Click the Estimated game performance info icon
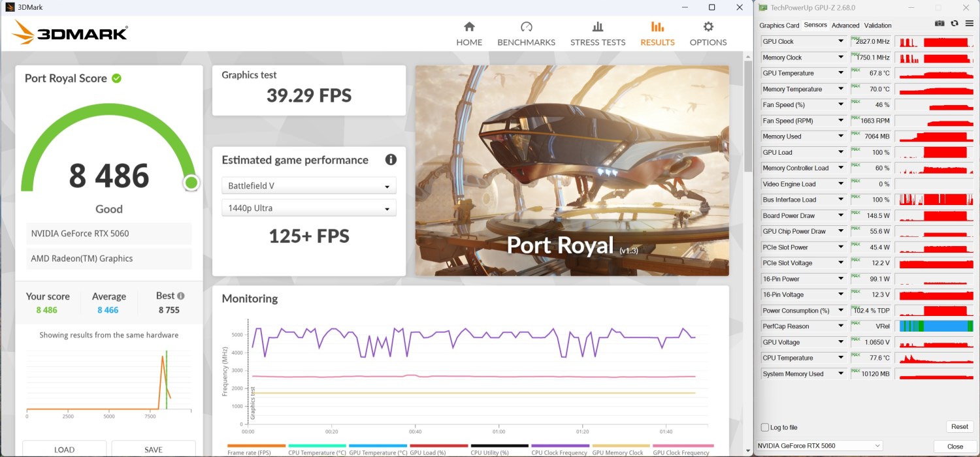The image size is (980, 457). [x=391, y=159]
